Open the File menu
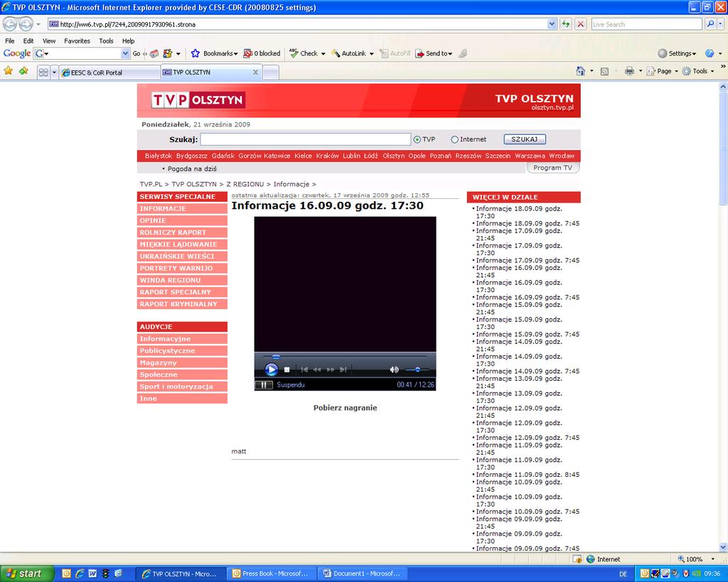Screen dimensions: 728x582 tap(10, 41)
